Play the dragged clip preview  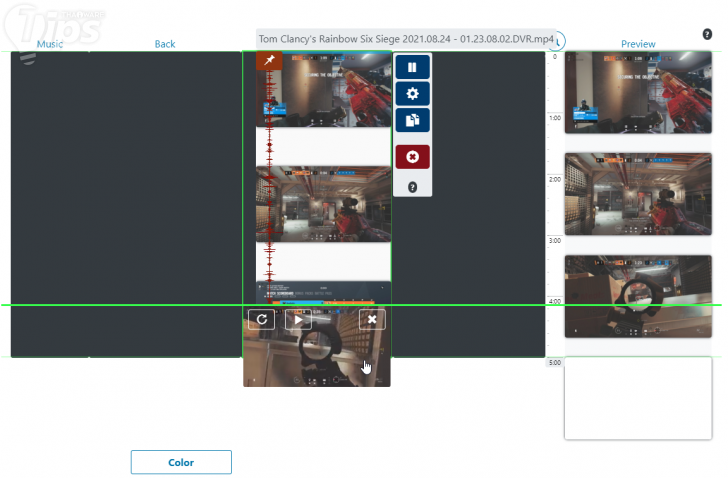298,319
